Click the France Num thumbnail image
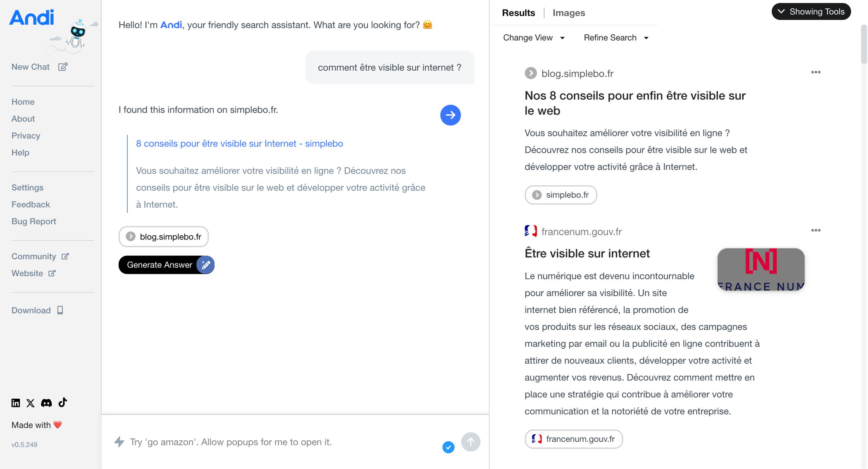 pyautogui.click(x=761, y=269)
